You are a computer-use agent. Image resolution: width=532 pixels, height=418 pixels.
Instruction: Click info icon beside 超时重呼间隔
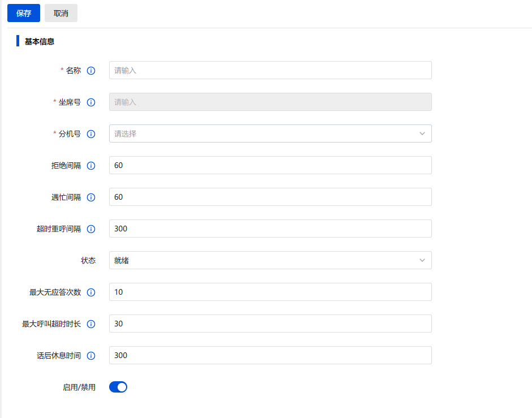91,229
